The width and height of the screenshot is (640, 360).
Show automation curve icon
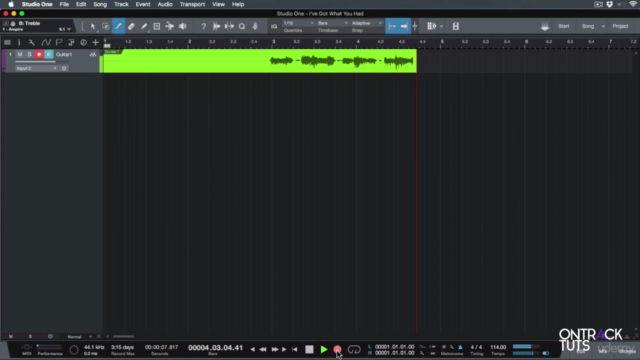46,42
